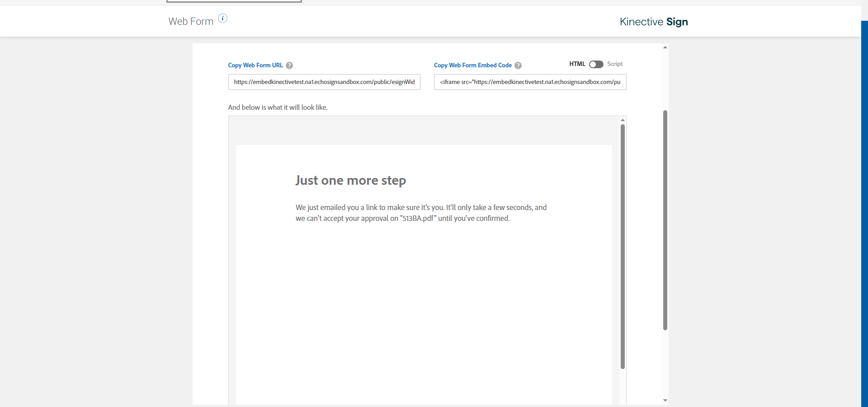Click the outer panel scroll-up arrow
Image resolution: width=868 pixels, height=407 pixels.
[665, 47]
